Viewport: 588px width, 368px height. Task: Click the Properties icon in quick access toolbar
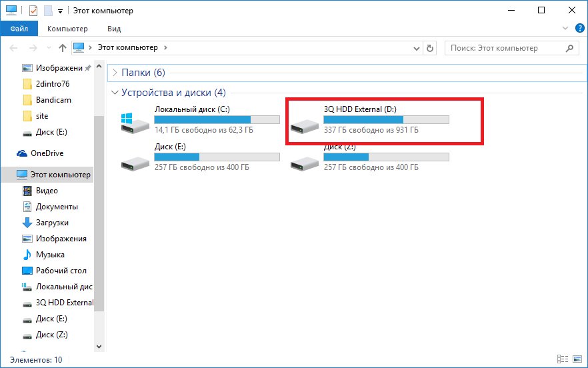coord(33,11)
